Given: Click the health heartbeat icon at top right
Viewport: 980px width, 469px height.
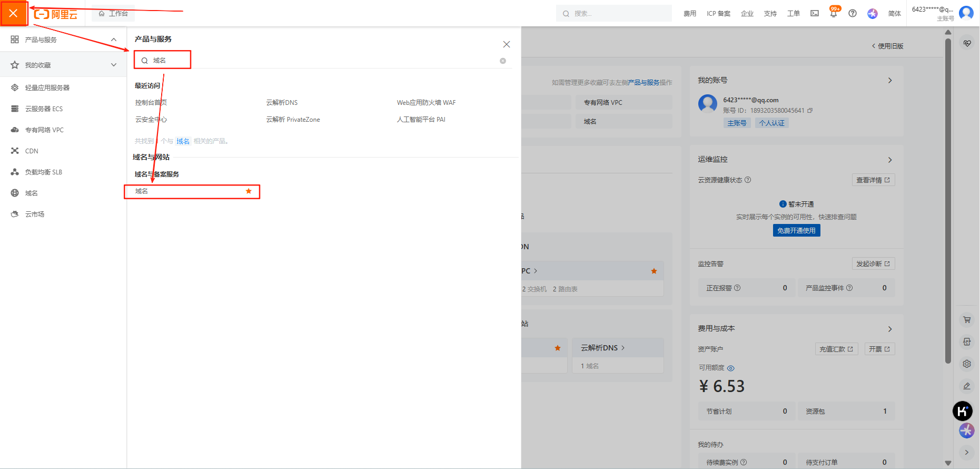Looking at the screenshot, I should click(967, 43).
